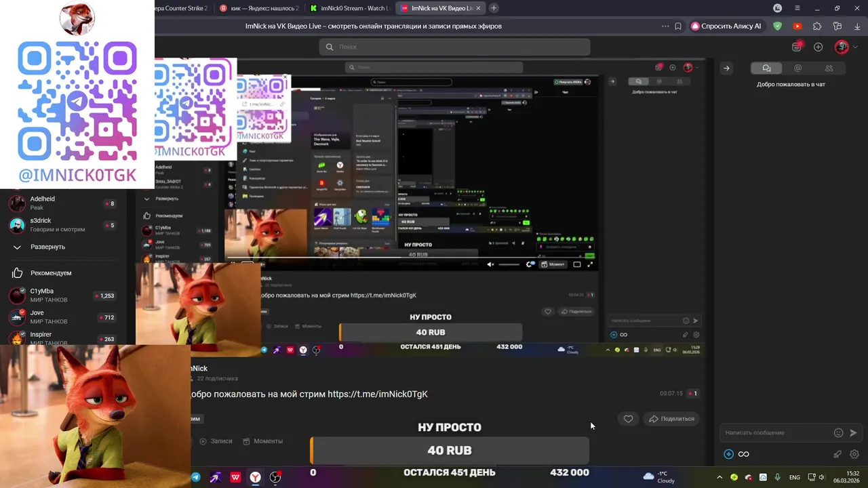Screen dimensions: 868x488
Task: Click the blue circular points icon in chat
Action: [728, 454]
